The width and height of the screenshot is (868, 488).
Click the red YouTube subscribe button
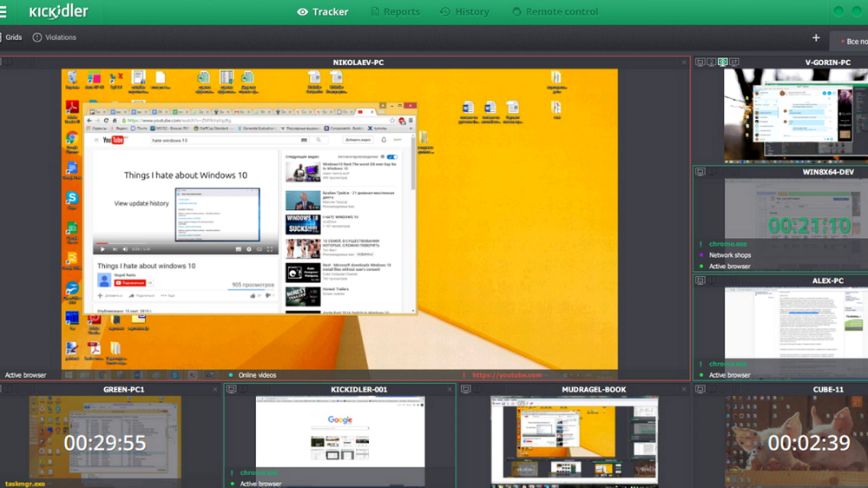click(x=129, y=283)
